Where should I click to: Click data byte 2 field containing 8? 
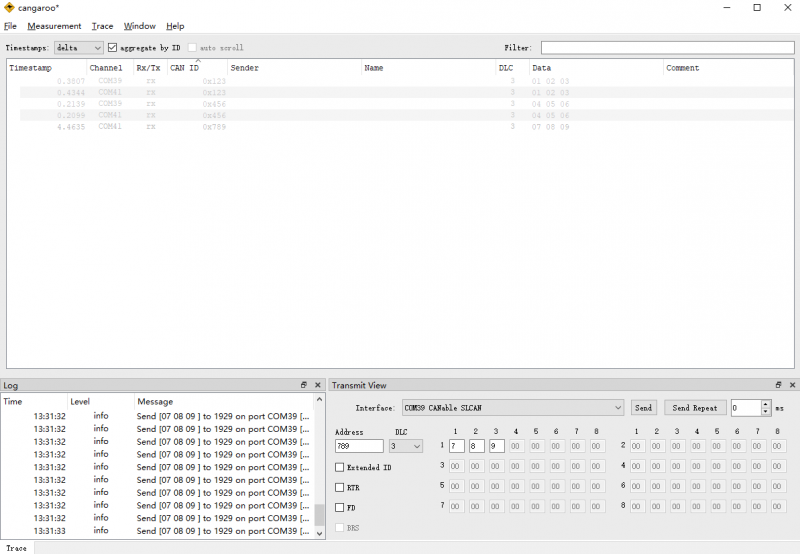[477, 446]
